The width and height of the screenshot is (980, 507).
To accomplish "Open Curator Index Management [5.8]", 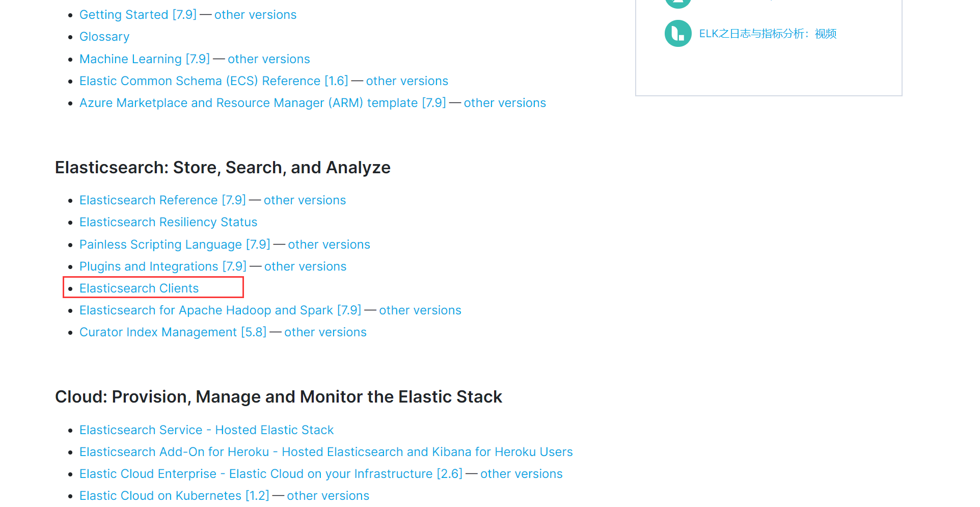I will [x=173, y=332].
